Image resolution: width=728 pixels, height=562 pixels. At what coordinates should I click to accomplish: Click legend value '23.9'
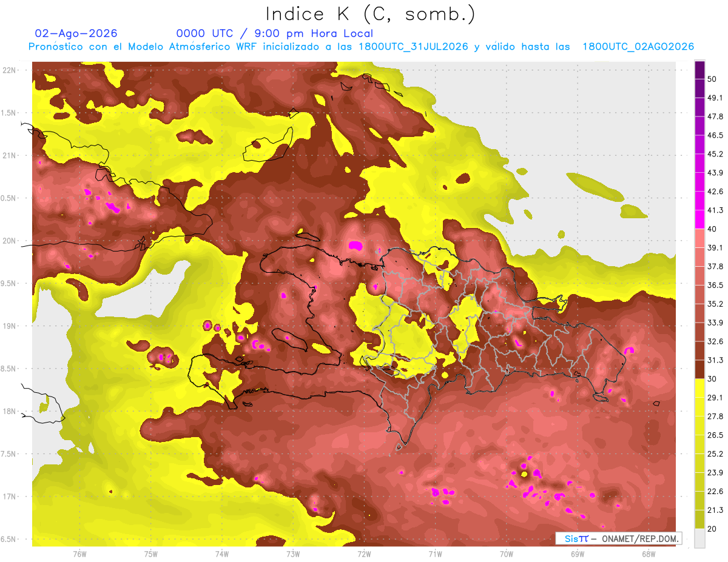coord(716,473)
